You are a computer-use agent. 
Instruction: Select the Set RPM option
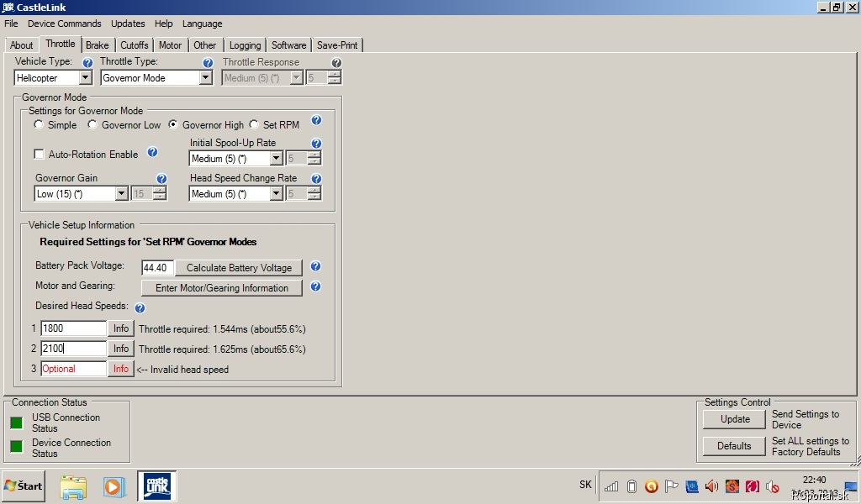254,124
